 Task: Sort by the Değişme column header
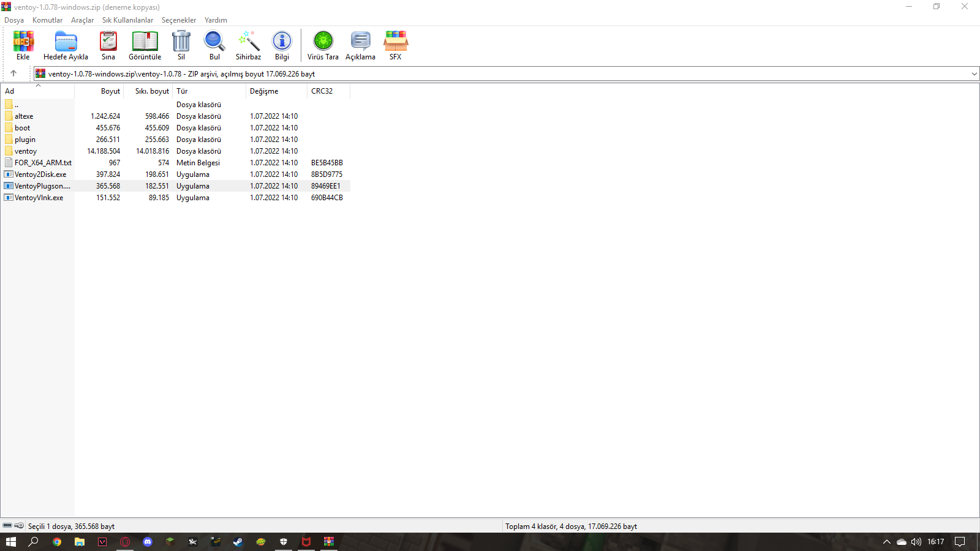[x=277, y=91]
